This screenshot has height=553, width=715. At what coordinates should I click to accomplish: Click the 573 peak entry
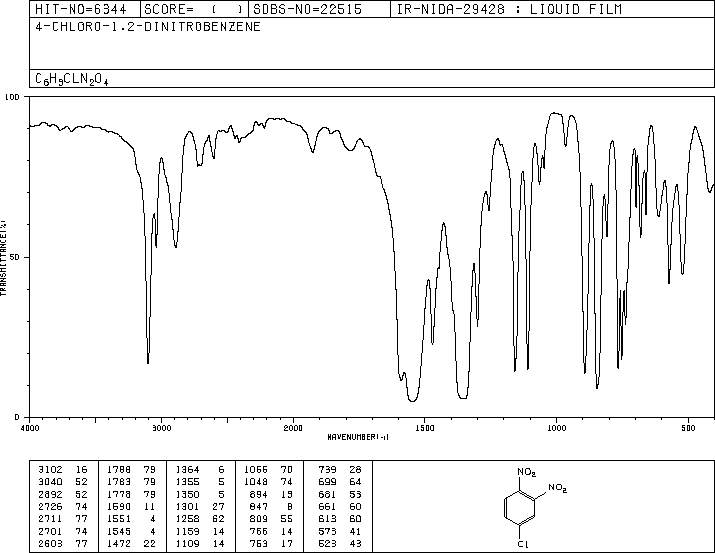pyautogui.click(x=340, y=531)
